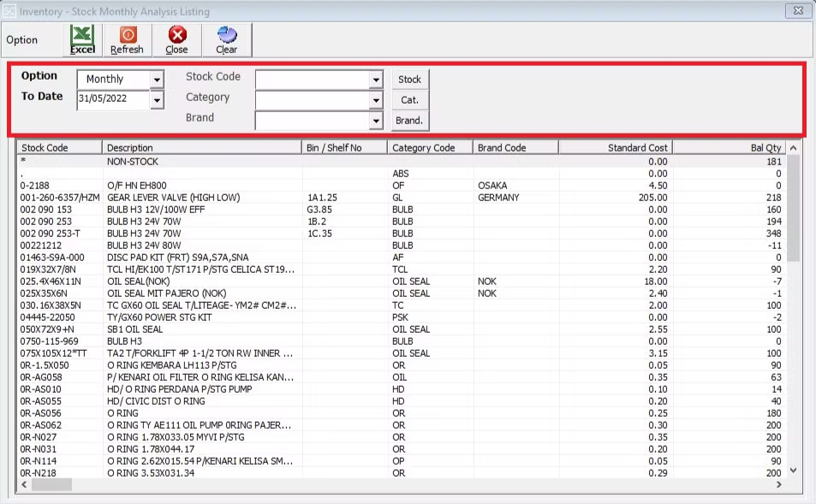Click the horizontal scrollbar right arrow
The image size is (816, 504).
[x=778, y=484]
